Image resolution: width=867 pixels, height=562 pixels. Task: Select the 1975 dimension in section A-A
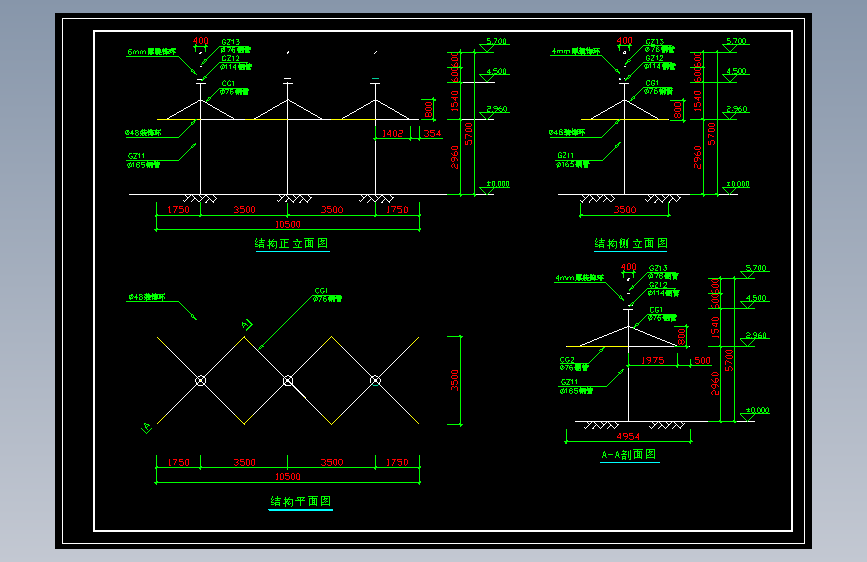[652, 360]
